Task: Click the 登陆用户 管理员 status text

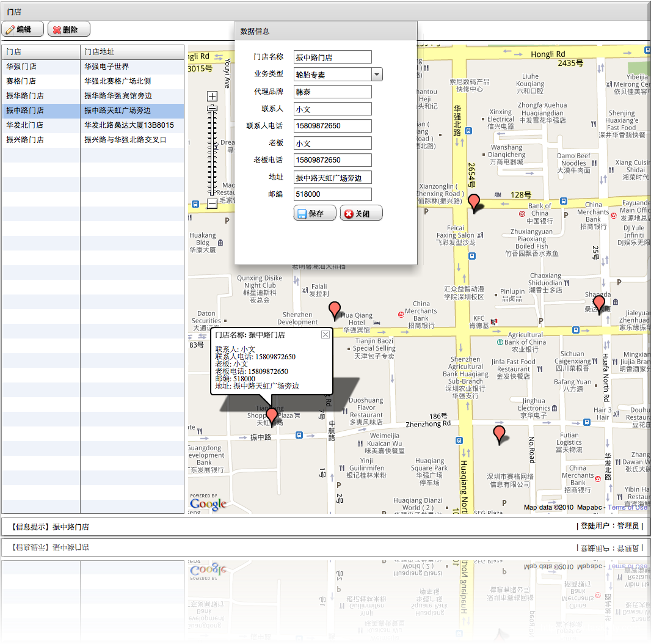Action: click(x=609, y=526)
